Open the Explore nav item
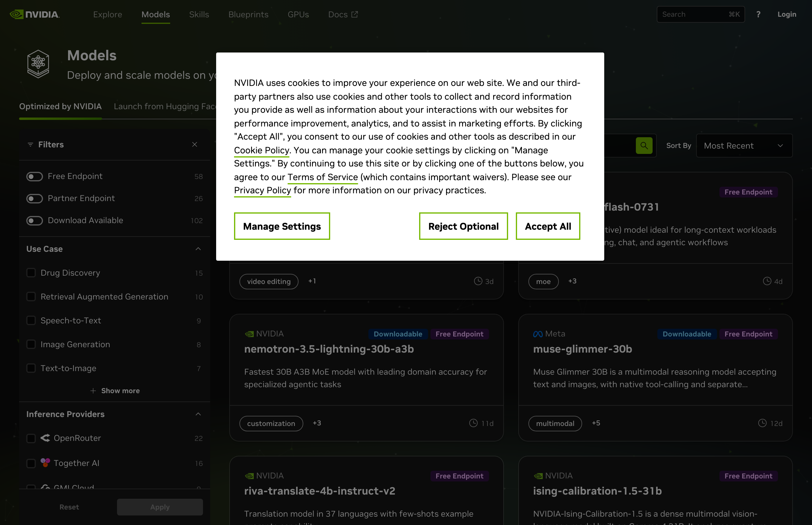 coord(107,14)
